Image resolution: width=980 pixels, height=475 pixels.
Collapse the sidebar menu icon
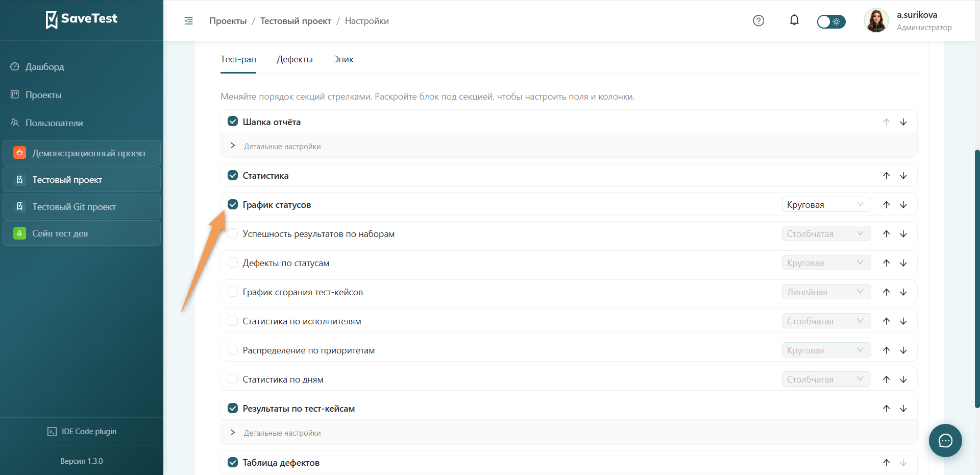pyautogui.click(x=189, y=21)
